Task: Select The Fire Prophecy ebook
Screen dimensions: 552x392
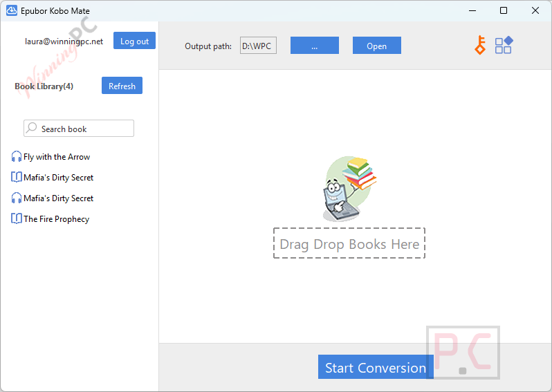Action: click(56, 219)
